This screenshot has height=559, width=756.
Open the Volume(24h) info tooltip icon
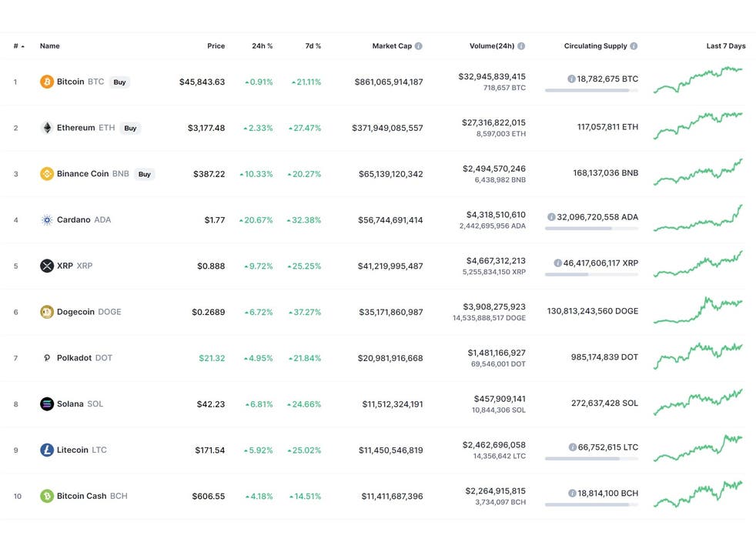[x=521, y=46]
